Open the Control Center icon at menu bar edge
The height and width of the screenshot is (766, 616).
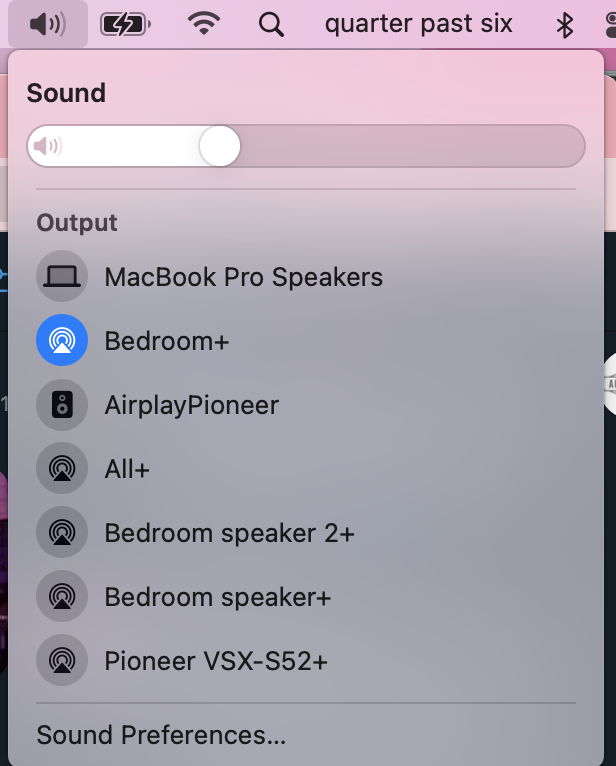coord(611,25)
